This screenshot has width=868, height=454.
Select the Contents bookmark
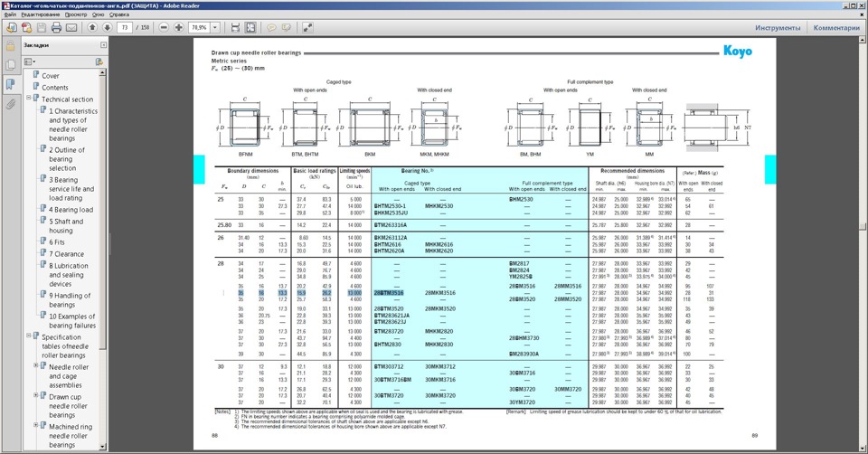click(55, 88)
